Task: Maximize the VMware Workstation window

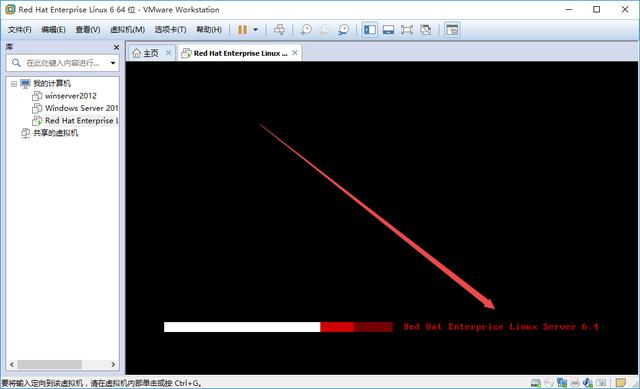Action: [596, 9]
